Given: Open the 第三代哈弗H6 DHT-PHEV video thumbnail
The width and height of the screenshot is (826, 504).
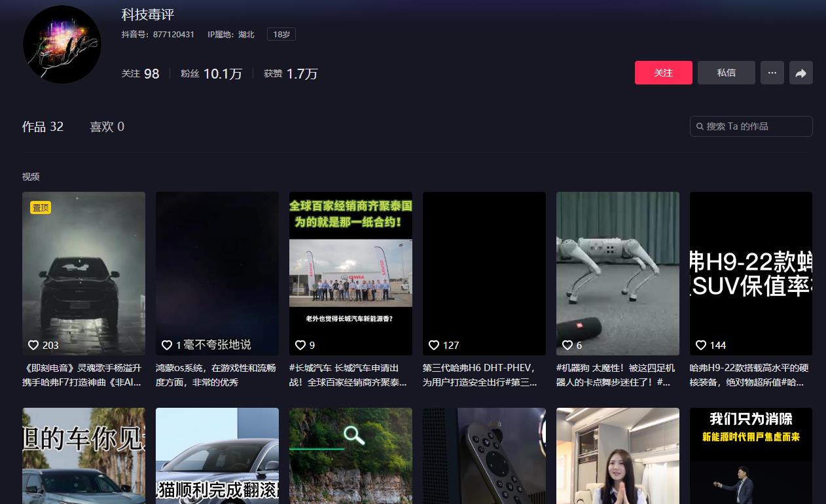Looking at the screenshot, I should [x=484, y=274].
